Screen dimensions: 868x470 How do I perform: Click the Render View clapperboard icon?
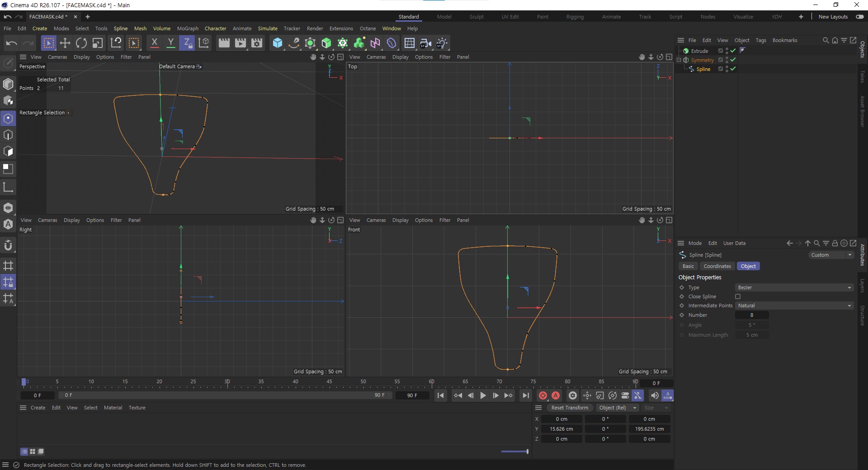coord(224,43)
